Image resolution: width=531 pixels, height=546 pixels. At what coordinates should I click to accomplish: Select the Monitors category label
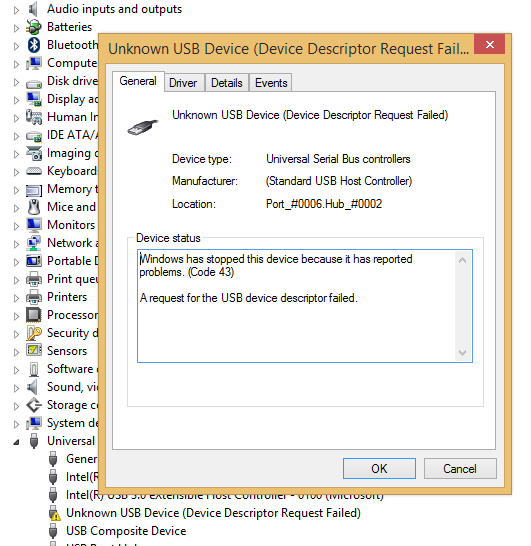(71, 225)
